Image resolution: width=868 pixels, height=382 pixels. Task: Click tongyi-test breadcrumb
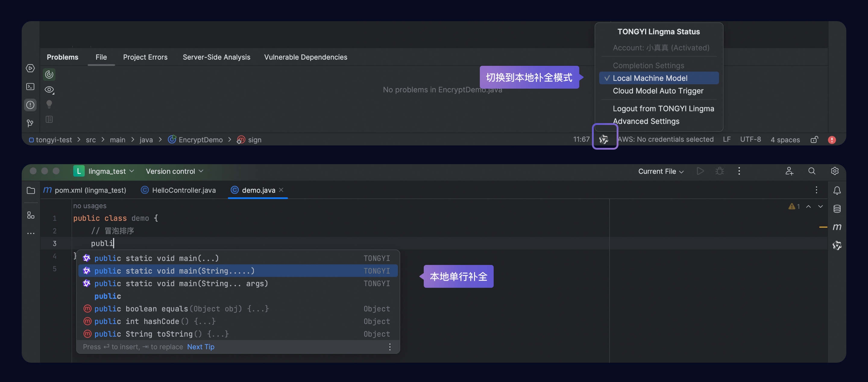click(x=51, y=140)
